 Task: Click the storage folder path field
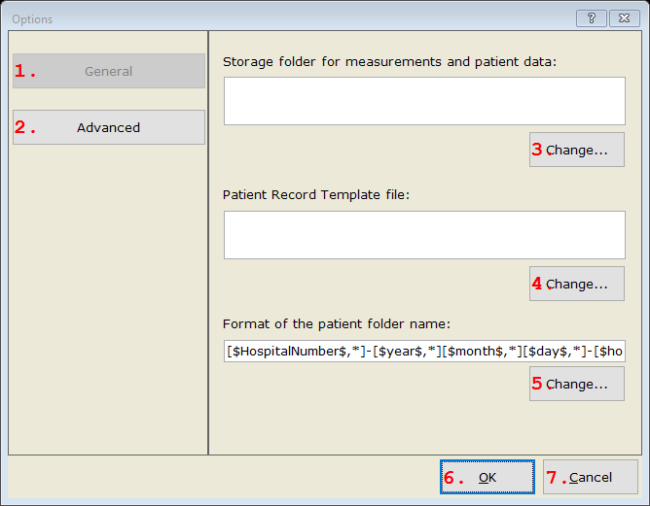pyautogui.click(x=424, y=101)
